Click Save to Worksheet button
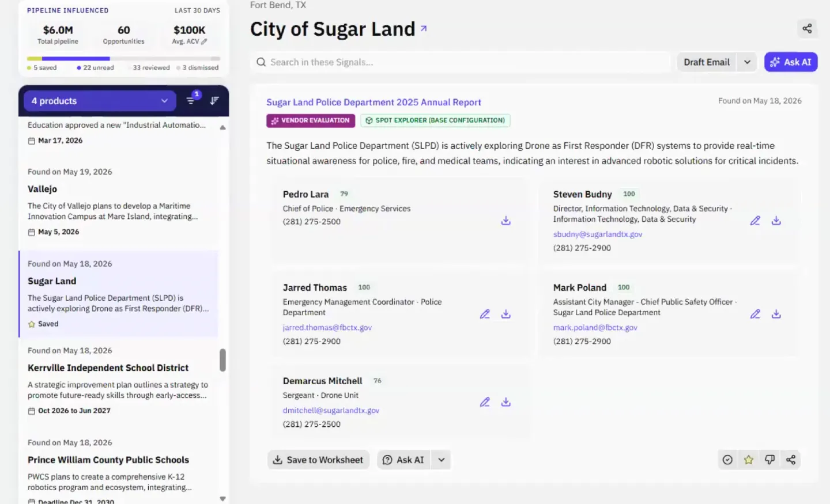Screen dimensions: 830x504 tap(318, 460)
